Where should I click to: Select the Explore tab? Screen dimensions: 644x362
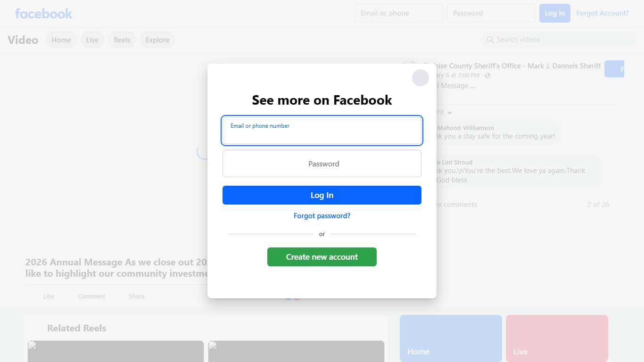[157, 40]
